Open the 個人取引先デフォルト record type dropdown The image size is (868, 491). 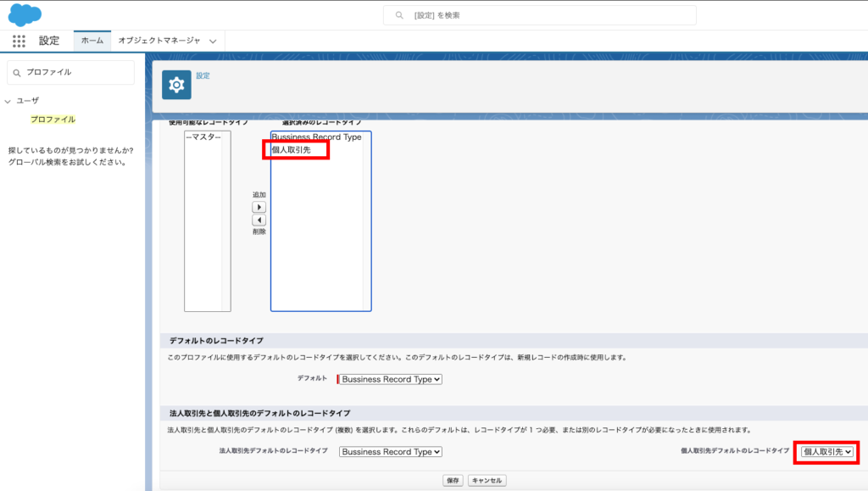826,452
